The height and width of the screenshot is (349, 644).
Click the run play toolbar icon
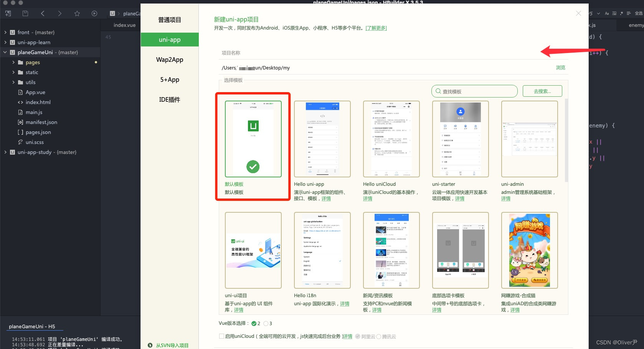[x=94, y=13]
